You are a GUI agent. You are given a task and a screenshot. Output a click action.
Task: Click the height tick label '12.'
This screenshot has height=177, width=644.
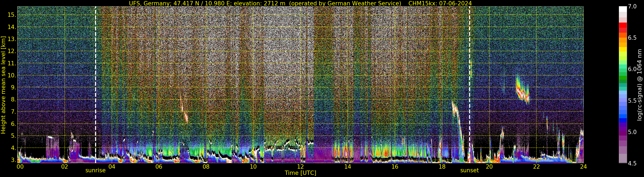(x=12, y=51)
